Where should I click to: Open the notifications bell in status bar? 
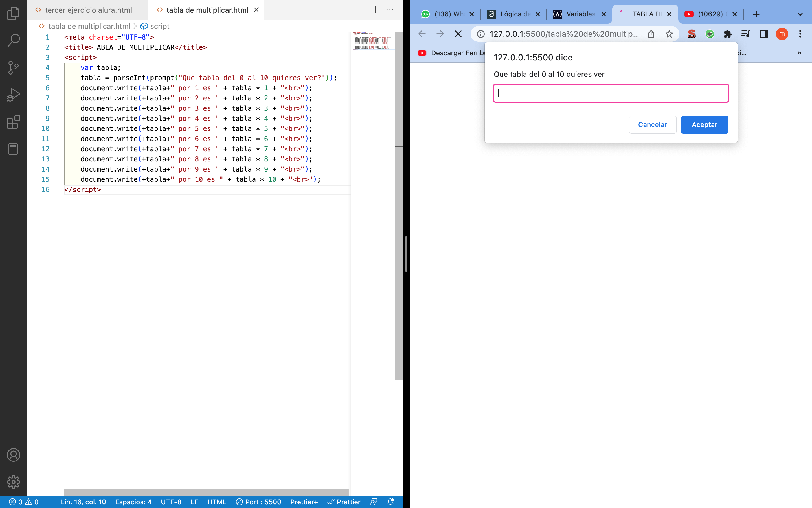coord(390,502)
